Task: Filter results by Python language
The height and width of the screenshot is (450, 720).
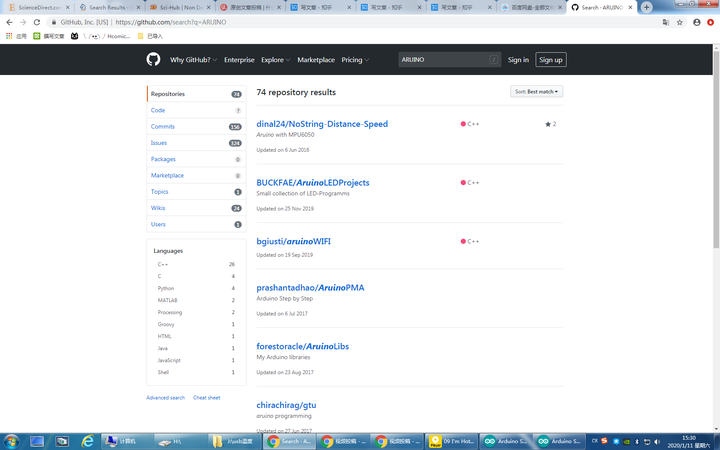Action: (196, 288)
